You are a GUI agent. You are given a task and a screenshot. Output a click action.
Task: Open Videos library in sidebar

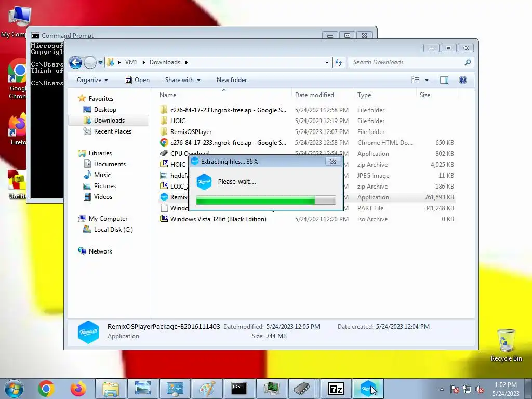point(103,197)
